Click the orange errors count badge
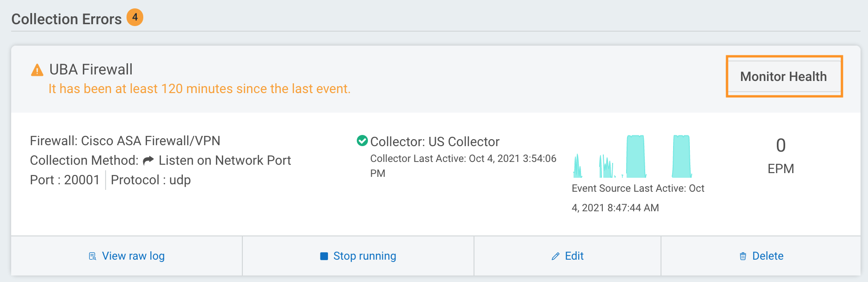Viewport: 868px width, 282px height. [135, 17]
